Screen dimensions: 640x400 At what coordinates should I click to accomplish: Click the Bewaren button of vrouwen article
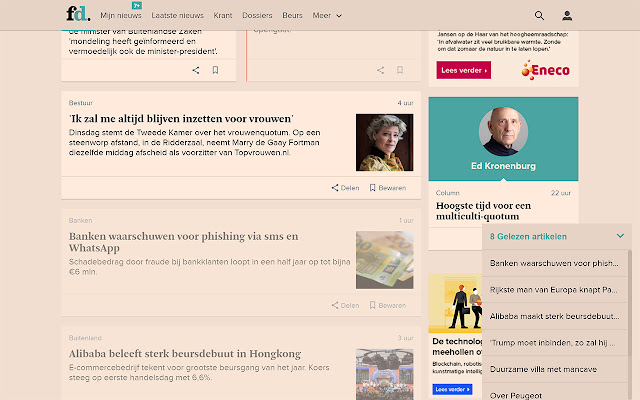click(387, 188)
